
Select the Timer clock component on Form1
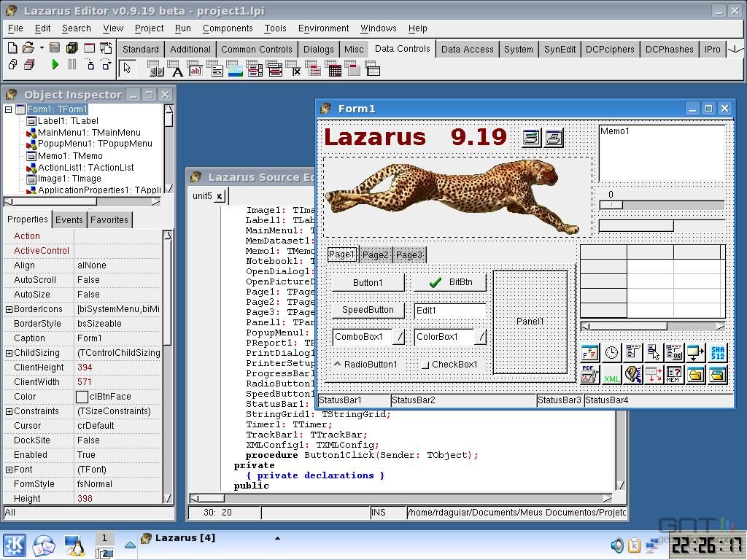tap(611, 353)
